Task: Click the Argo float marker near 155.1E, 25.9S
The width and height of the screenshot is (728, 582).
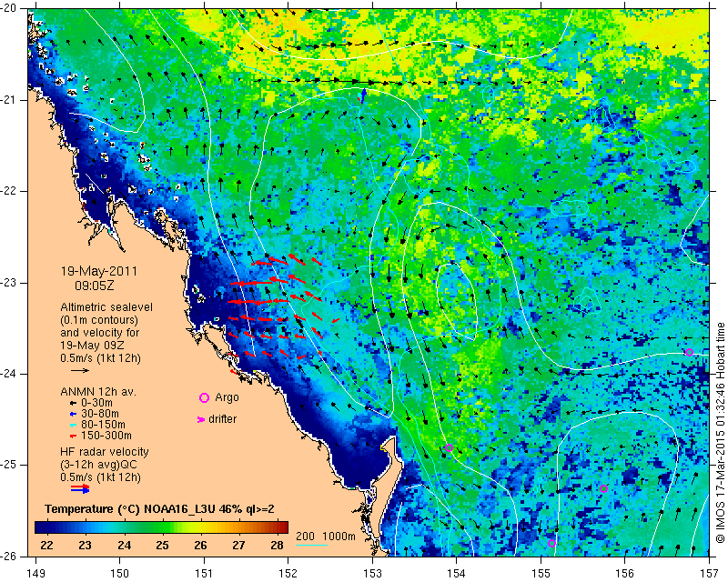Action: click(551, 544)
